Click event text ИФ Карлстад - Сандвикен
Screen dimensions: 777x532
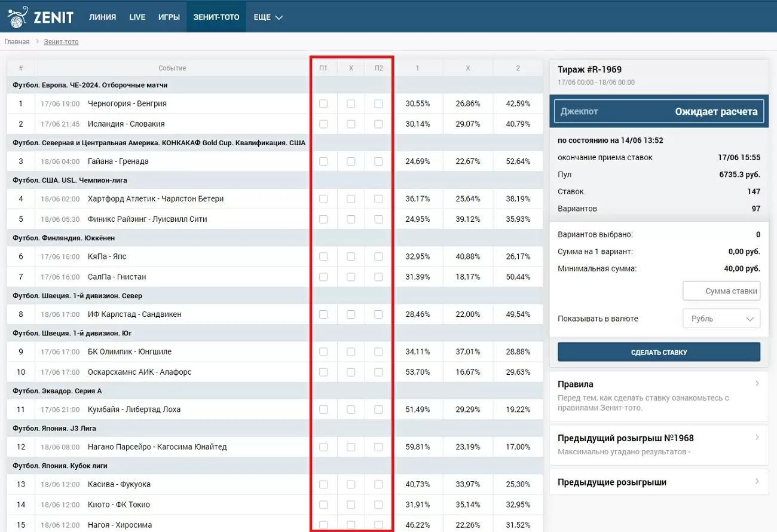tap(134, 314)
